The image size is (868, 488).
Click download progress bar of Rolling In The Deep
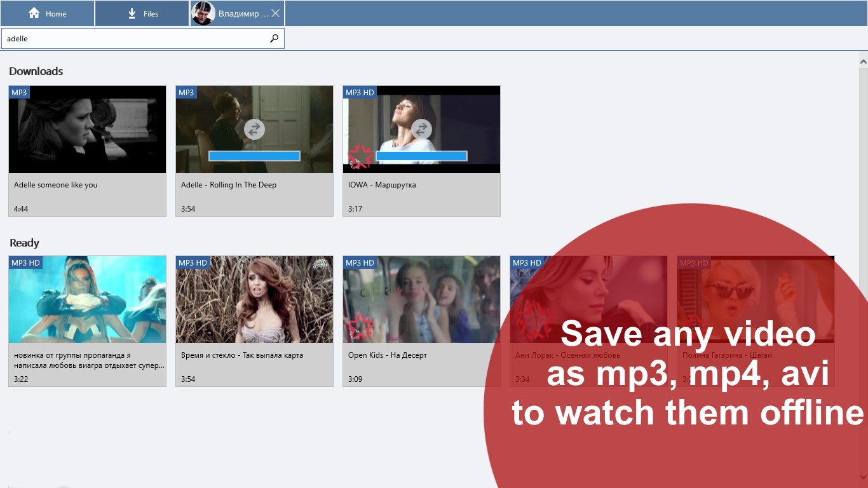[x=254, y=156]
